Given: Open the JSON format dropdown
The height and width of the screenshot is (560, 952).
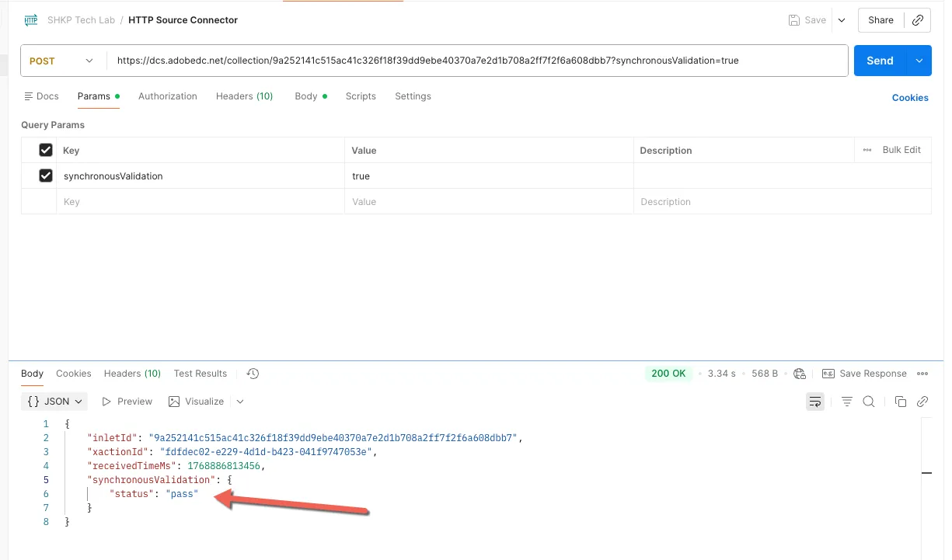Looking at the screenshot, I should click(x=55, y=402).
